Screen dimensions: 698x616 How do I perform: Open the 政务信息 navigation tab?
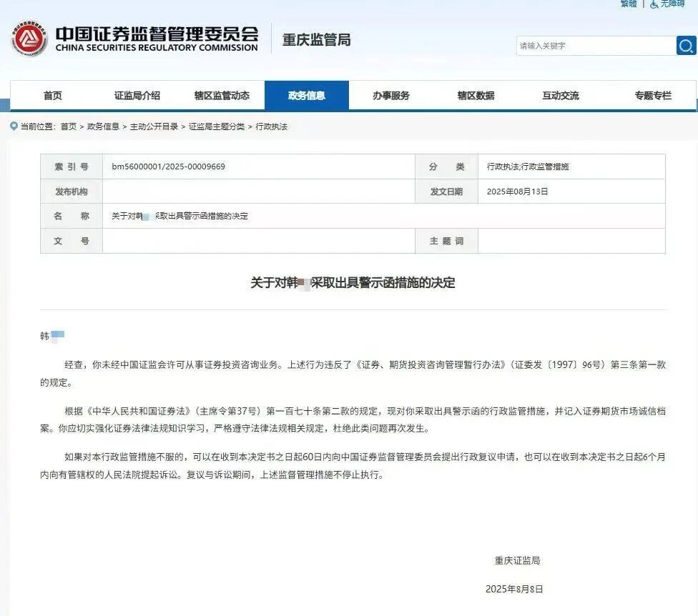[x=306, y=96]
